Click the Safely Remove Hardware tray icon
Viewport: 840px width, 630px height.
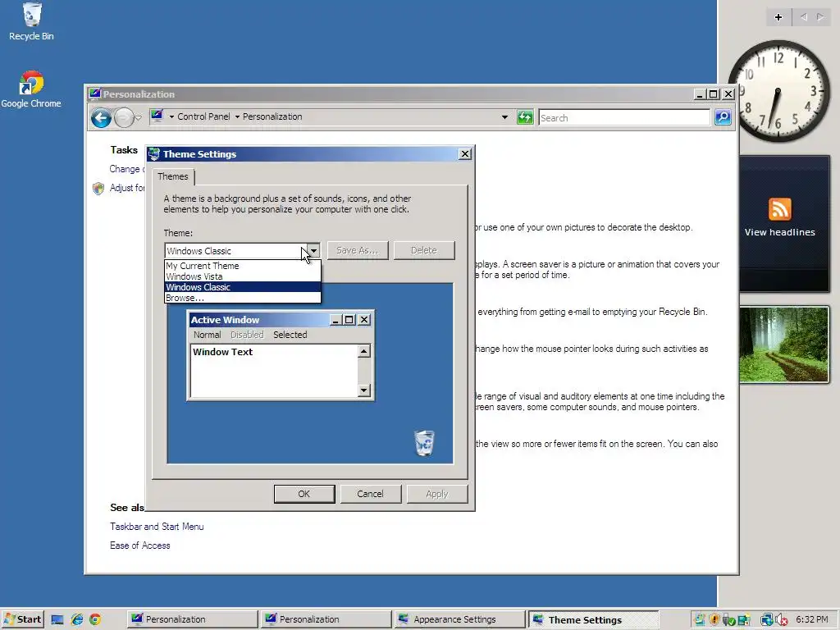pos(728,620)
